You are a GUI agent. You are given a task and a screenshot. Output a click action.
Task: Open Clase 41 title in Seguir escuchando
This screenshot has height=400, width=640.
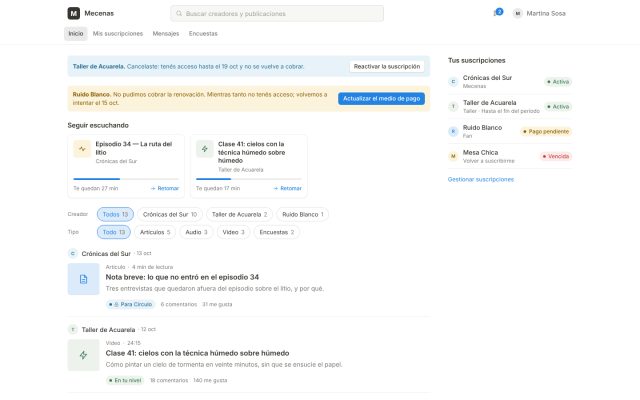(251, 152)
